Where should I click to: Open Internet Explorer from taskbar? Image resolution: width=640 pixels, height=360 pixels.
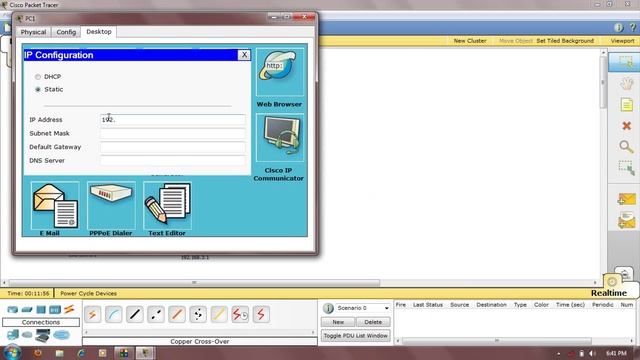coord(80,353)
